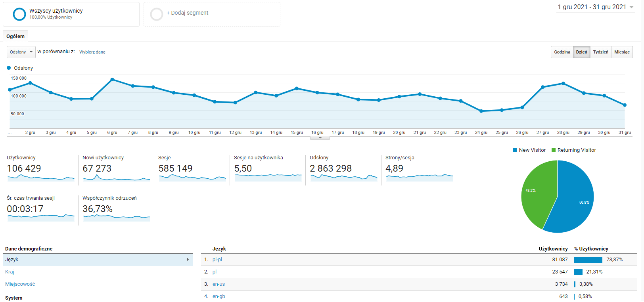
Task: Click the Wybierz dane comparison link
Action: (x=92, y=52)
